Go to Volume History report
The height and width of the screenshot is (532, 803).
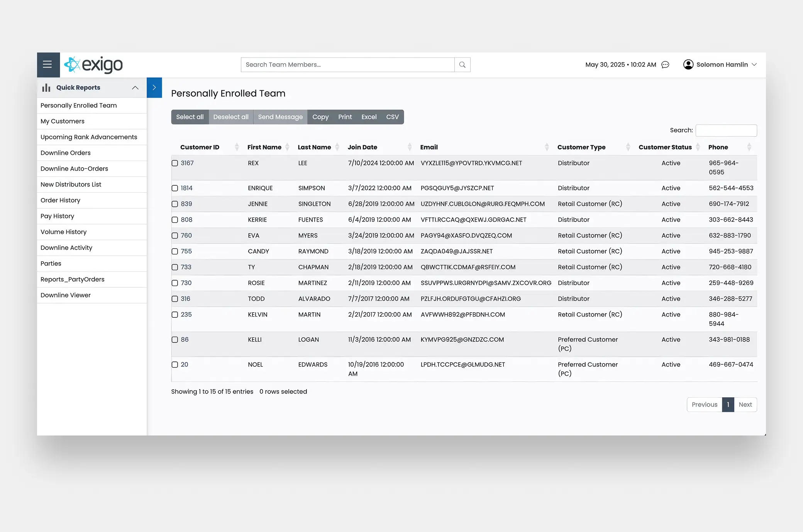64,232
